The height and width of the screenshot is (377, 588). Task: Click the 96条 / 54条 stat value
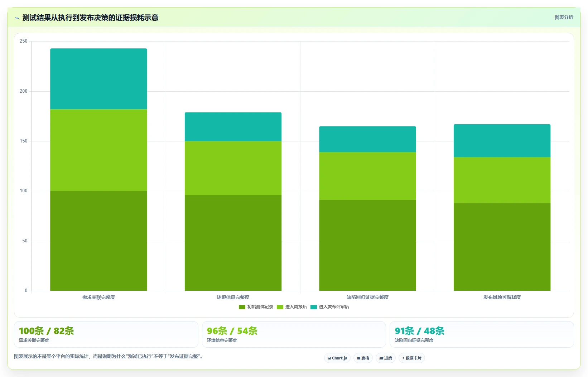[x=232, y=331]
